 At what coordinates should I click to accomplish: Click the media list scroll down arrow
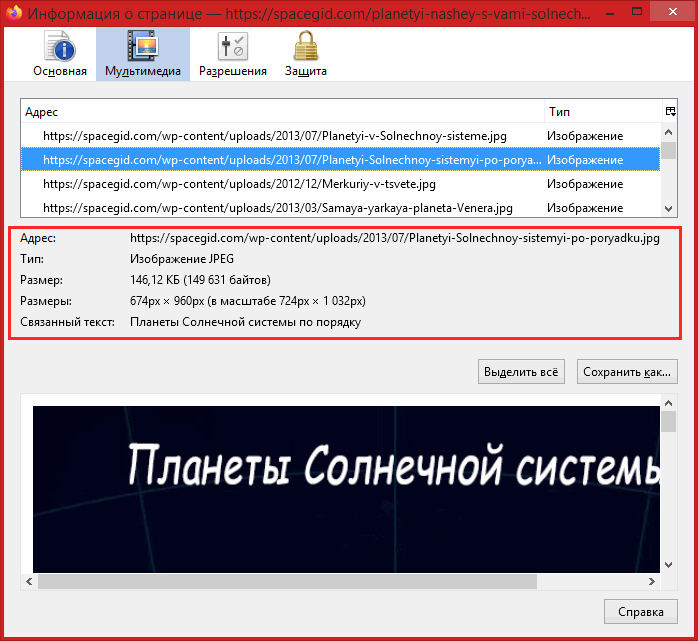(x=668, y=208)
